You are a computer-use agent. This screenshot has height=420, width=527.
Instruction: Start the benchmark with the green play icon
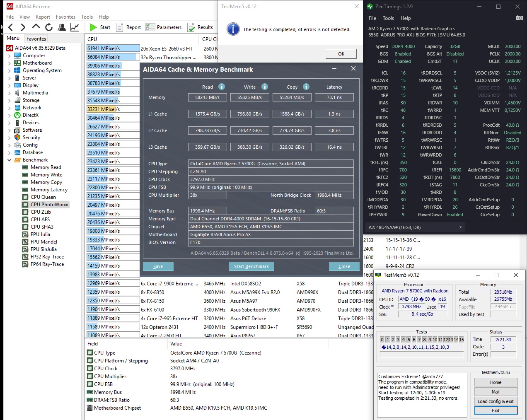click(93, 27)
